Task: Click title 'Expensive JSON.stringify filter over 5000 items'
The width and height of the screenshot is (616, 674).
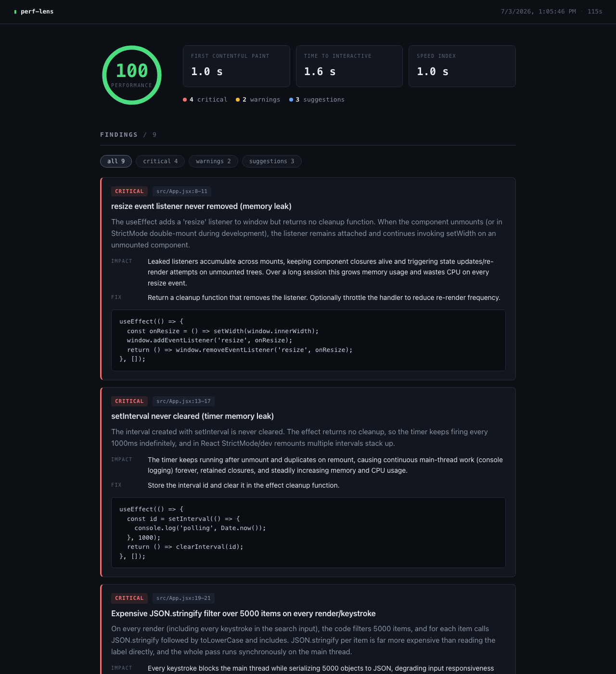Action: coord(244,613)
